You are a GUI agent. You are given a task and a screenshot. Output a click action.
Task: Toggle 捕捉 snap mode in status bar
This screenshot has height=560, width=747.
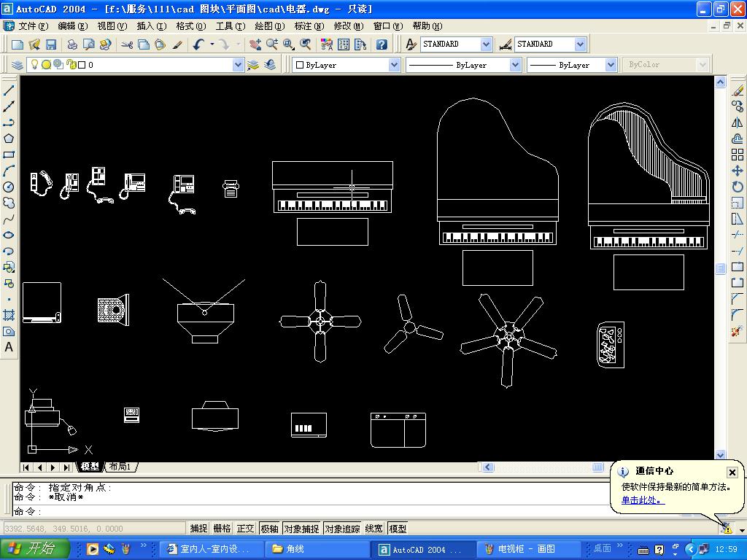[x=198, y=529]
